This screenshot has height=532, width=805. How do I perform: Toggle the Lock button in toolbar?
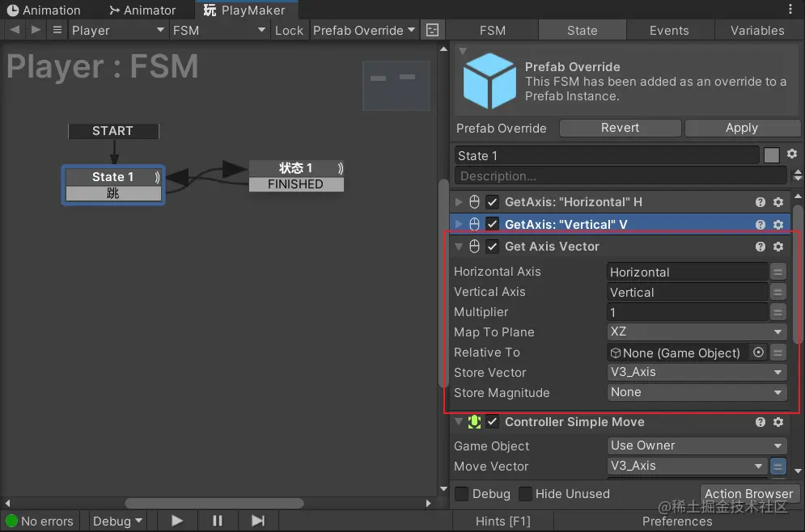(289, 30)
